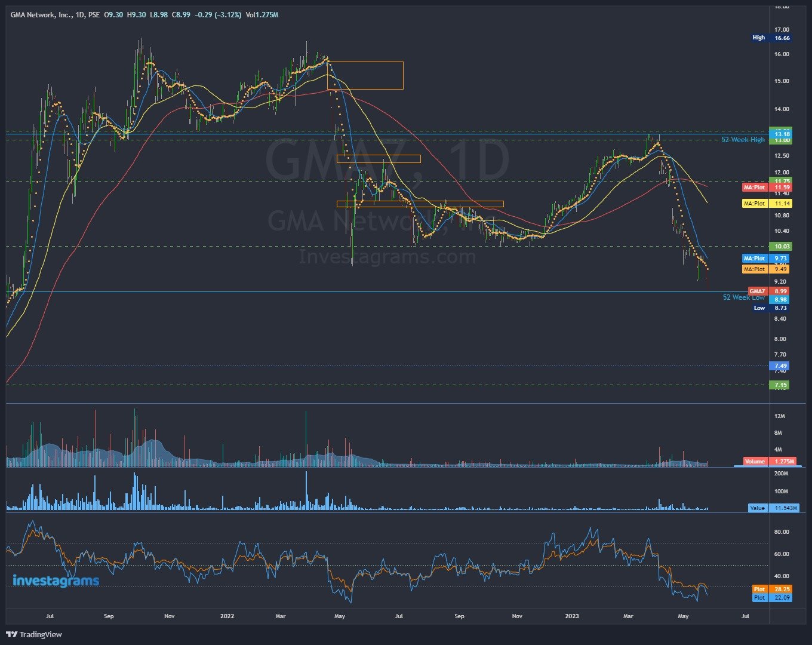Viewport: 812px width, 645px height.
Task: Select the yellow MA:Plot 11.14 label
Action: (767, 204)
